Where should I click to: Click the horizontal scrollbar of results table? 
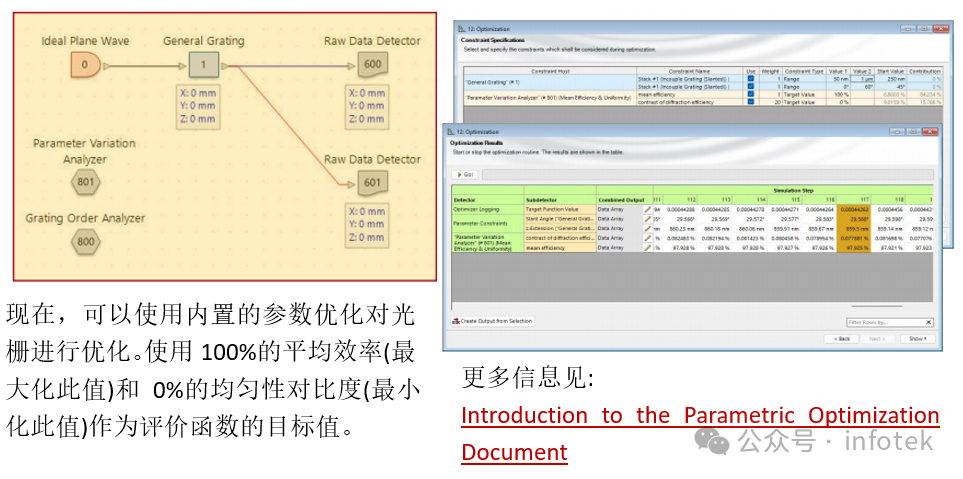[x=877, y=306]
